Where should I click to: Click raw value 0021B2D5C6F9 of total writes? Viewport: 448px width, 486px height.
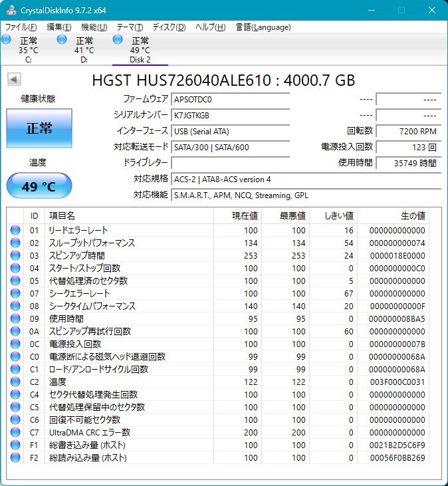pyautogui.click(x=397, y=445)
